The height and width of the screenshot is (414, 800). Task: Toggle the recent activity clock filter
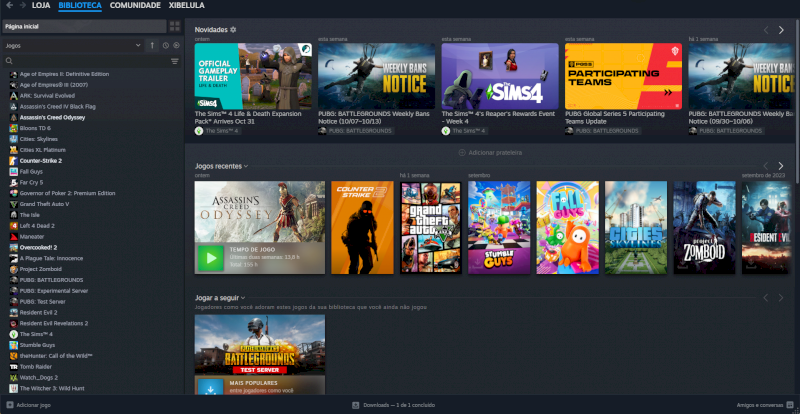(x=166, y=45)
